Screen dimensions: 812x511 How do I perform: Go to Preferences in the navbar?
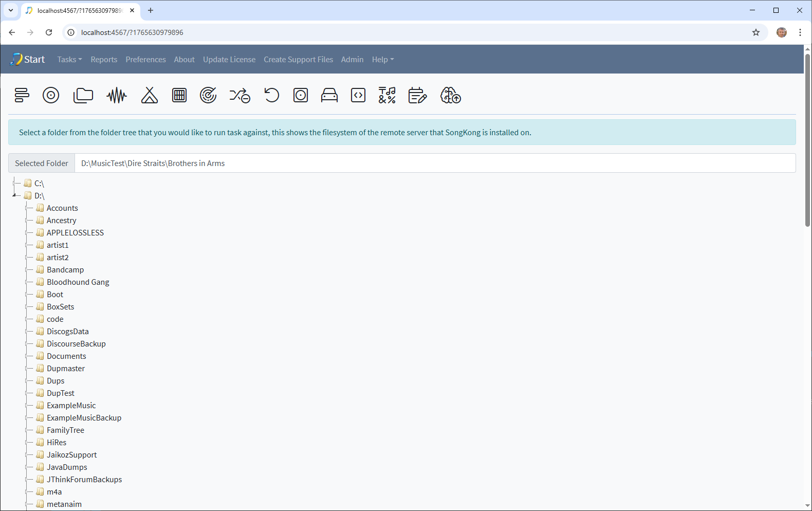pyautogui.click(x=145, y=60)
